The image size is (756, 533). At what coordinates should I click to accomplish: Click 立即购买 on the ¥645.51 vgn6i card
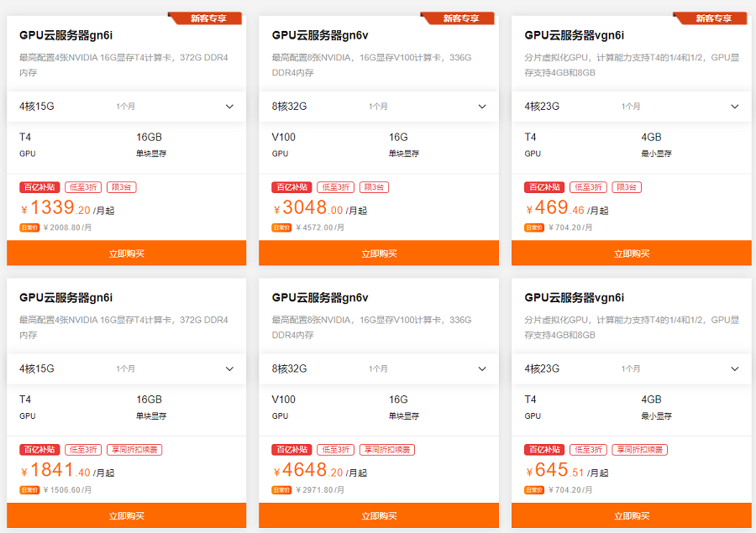[632, 515]
